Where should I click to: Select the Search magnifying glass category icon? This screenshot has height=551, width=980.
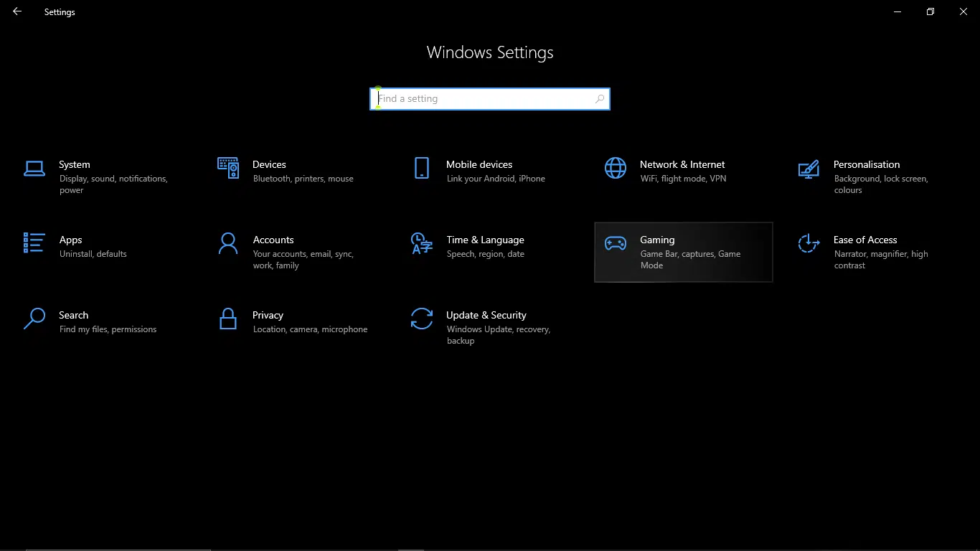[x=34, y=319]
